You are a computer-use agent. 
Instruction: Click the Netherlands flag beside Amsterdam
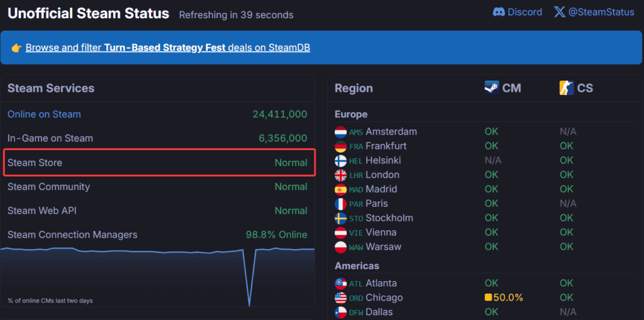[x=341, y=132]
